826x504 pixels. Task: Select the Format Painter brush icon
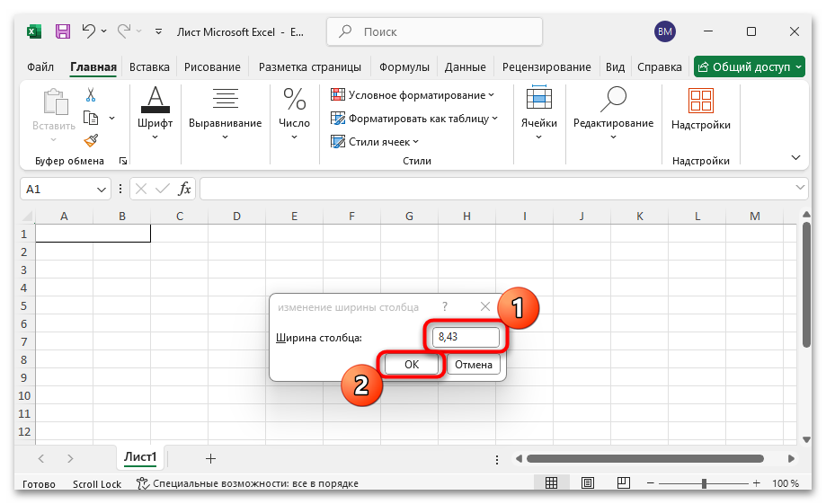pyautogui.click(x=91, y=140)
